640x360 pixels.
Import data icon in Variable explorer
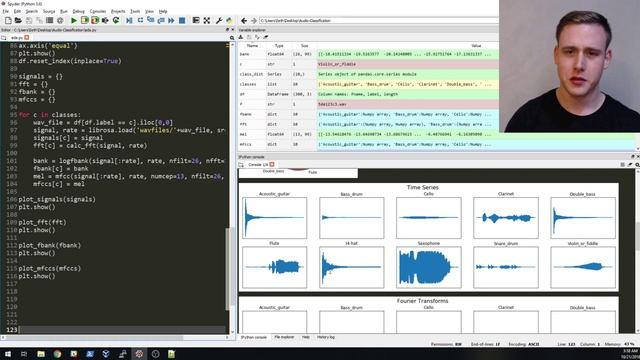(x=241, y=37)
